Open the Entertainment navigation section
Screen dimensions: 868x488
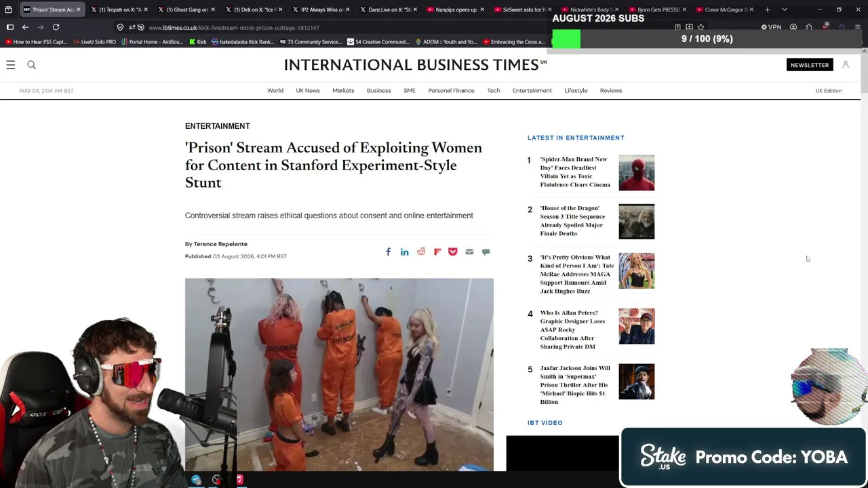tap(532, 91)
